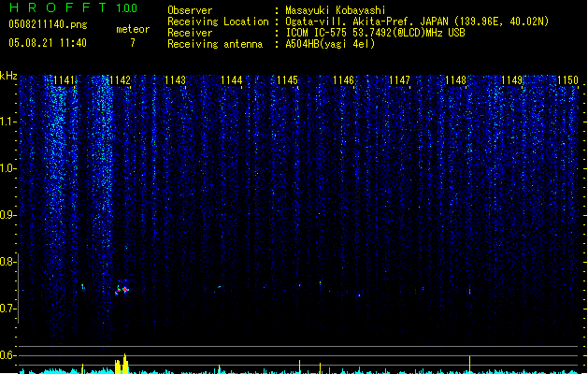588x374 pixels.
Task: Click the 1149 time axis marker
Action: (x=512, y=80)
